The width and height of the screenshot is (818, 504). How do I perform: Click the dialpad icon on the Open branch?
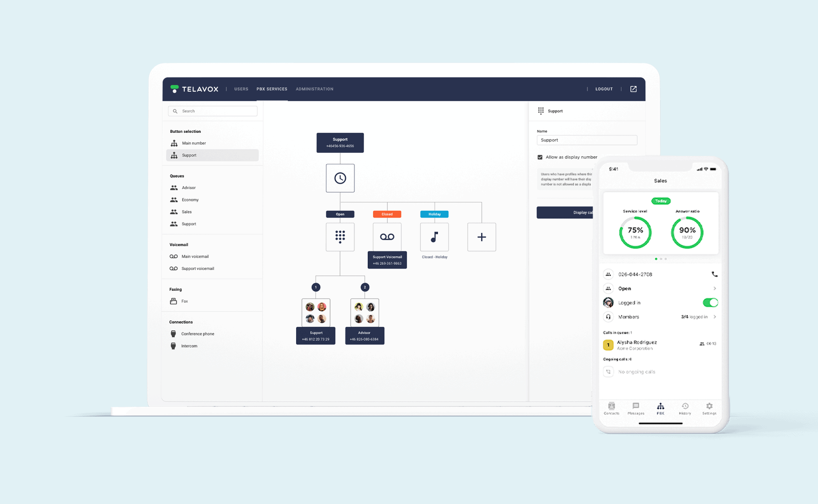tap(340, 237)
